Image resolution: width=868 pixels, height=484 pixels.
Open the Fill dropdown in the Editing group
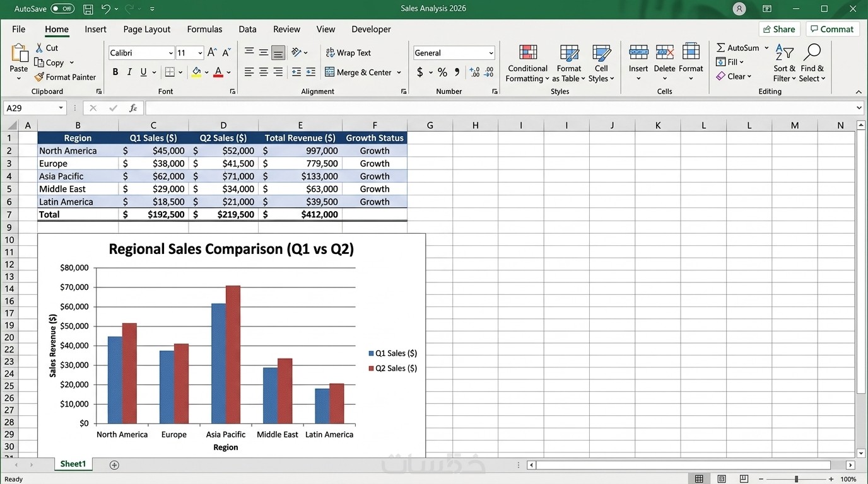730,62
